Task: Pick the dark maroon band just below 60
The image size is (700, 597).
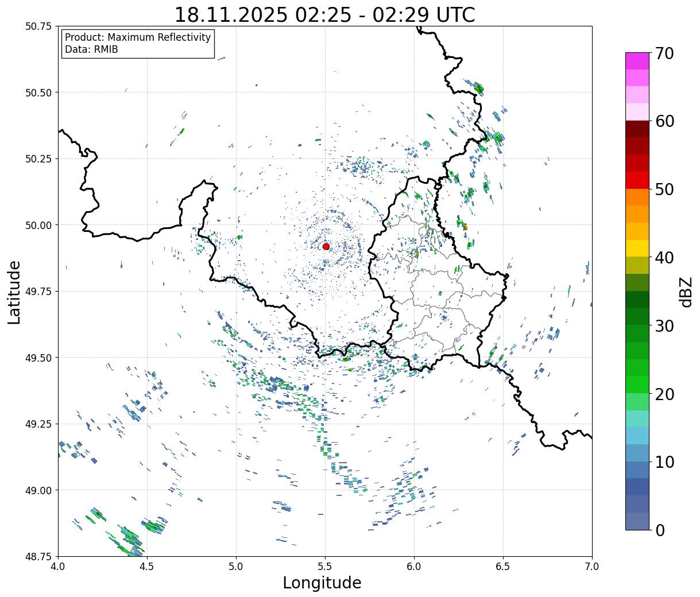Action: (637, 129)
